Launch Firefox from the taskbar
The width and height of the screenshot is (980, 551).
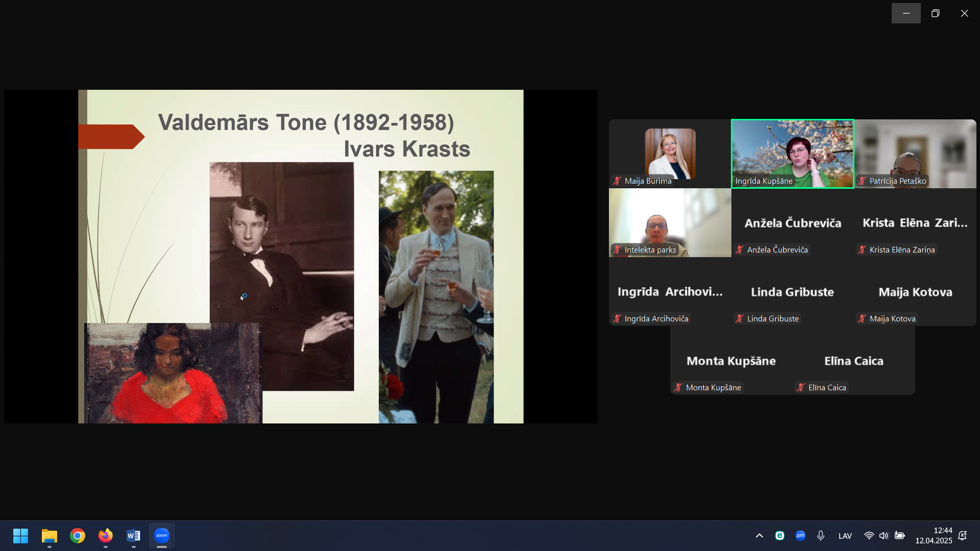tap(106, 536)
